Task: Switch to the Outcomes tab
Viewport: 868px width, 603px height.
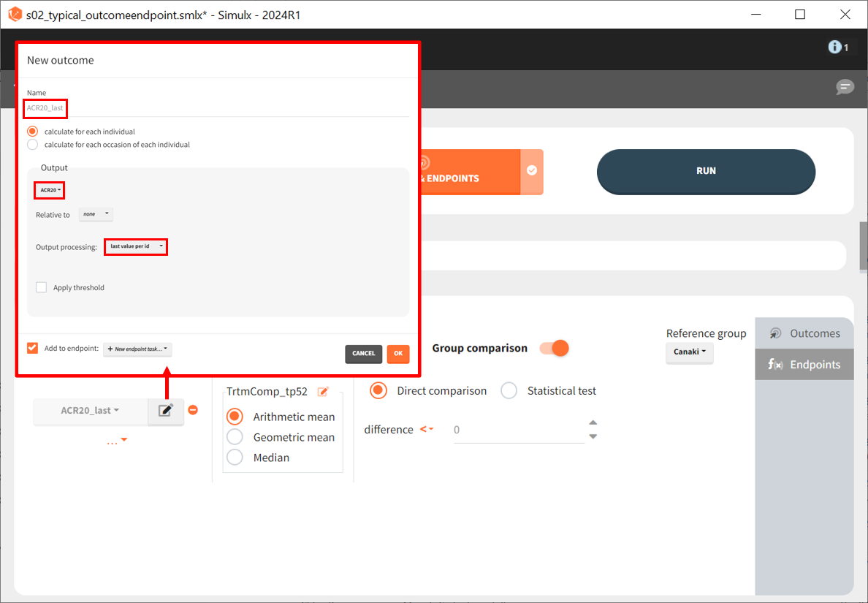Action: 804,333
